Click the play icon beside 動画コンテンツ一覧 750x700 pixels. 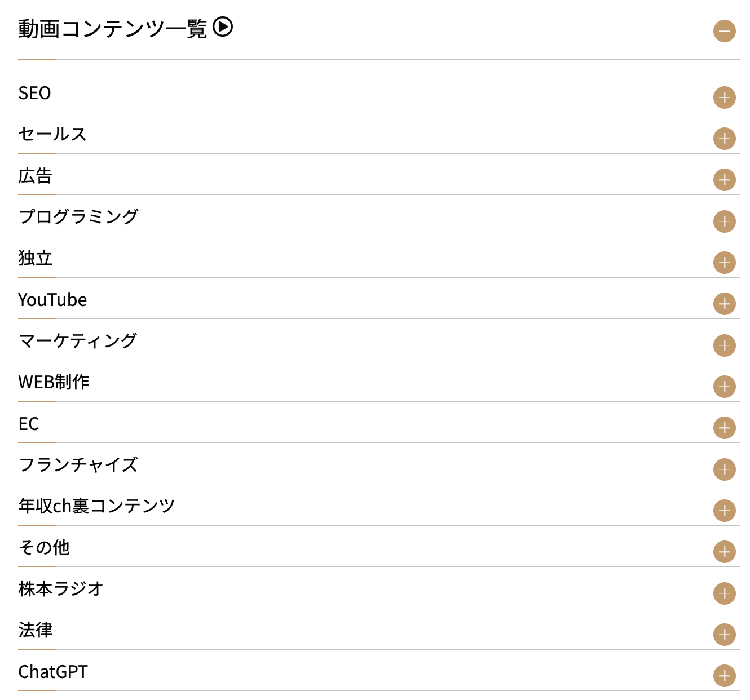[x=223, y=27]
